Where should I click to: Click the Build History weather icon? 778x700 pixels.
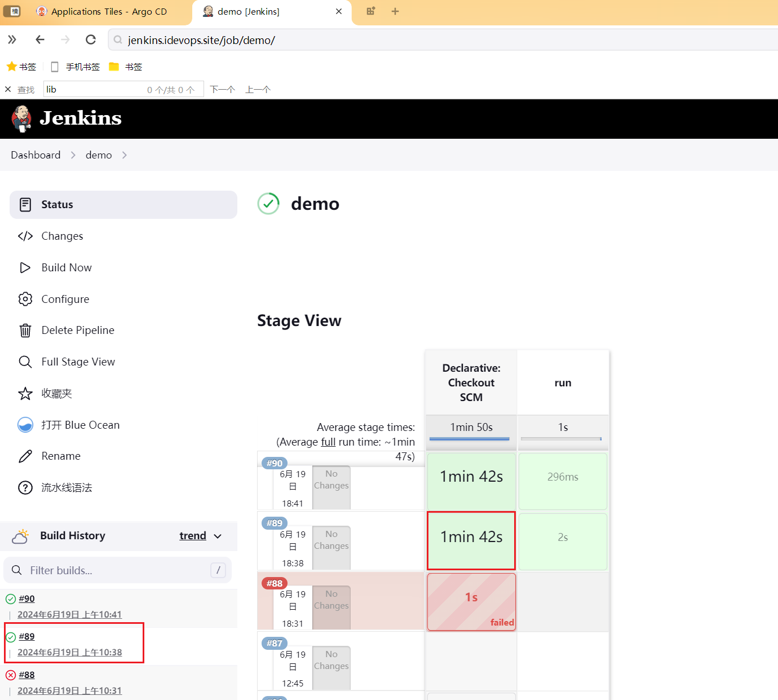pyautogui.click(x=20, y=536)
